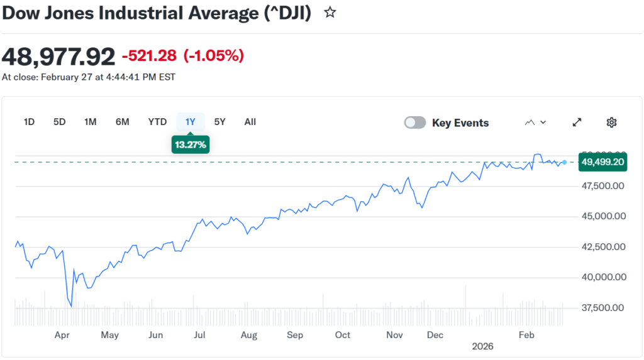Click the late November dip on the line
This screenshot has width=644, height=360.
tap(421, 207)
